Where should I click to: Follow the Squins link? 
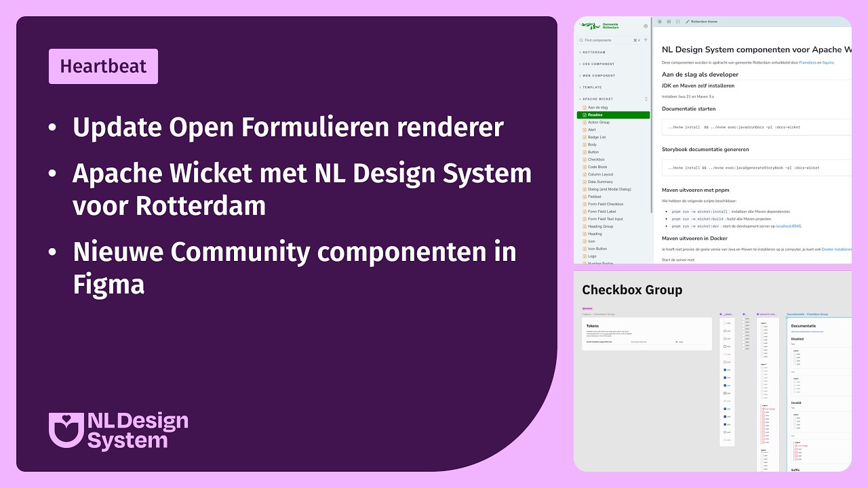click(x=828, y=62)
